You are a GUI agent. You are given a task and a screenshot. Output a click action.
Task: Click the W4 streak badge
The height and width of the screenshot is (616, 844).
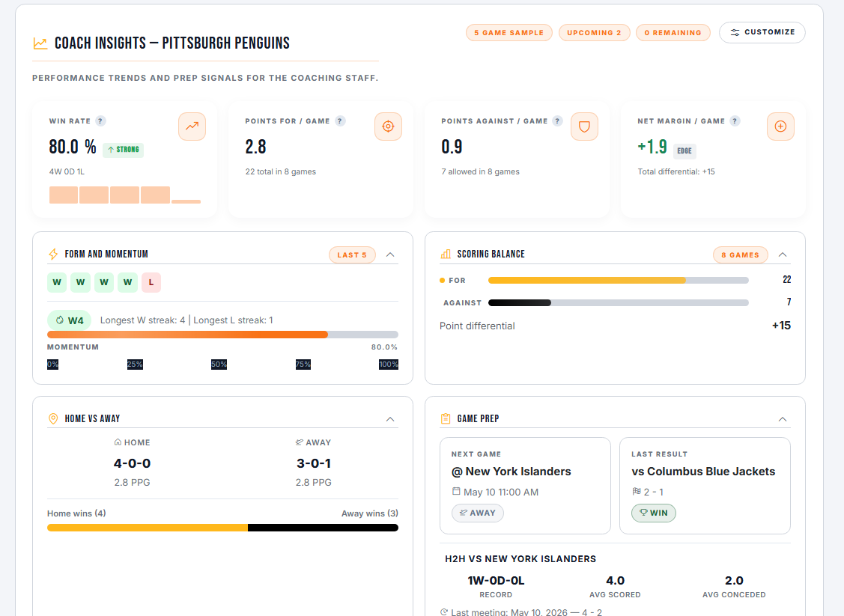(70, 320)
